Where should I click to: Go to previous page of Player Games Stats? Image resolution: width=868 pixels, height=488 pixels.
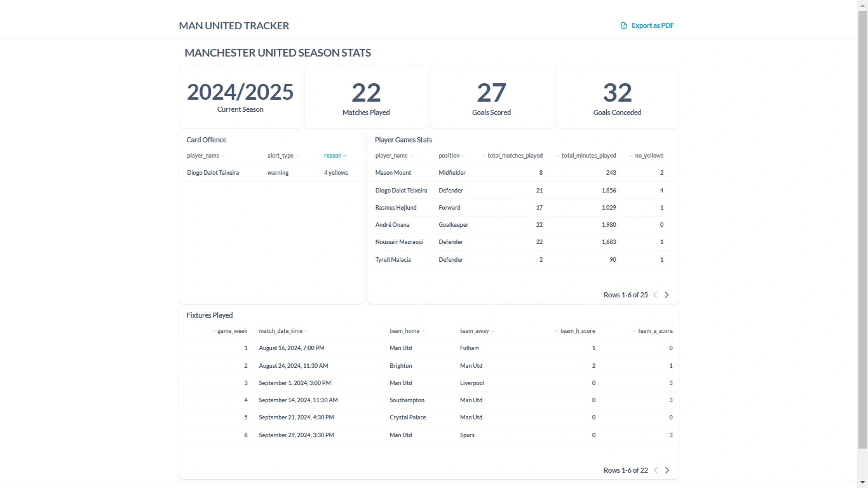[x=656, y=295]
